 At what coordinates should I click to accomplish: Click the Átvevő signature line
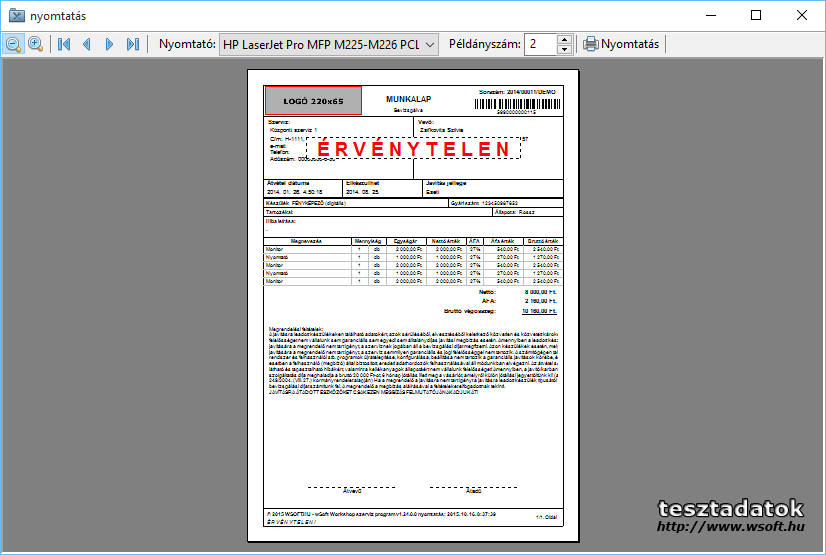352,489
